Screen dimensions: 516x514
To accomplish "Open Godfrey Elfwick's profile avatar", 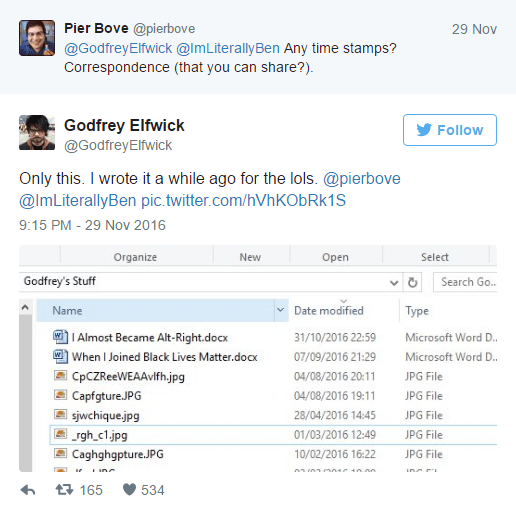I will [37, 133].
